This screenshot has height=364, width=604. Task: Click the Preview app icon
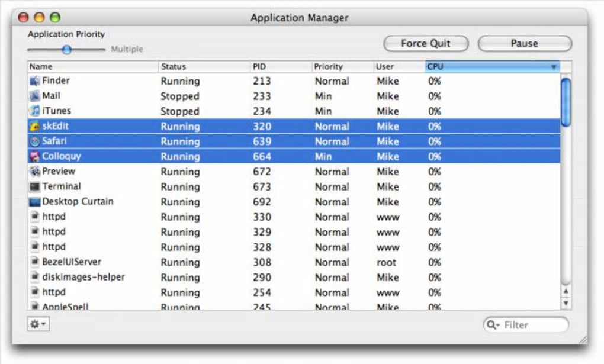[35, 172]
